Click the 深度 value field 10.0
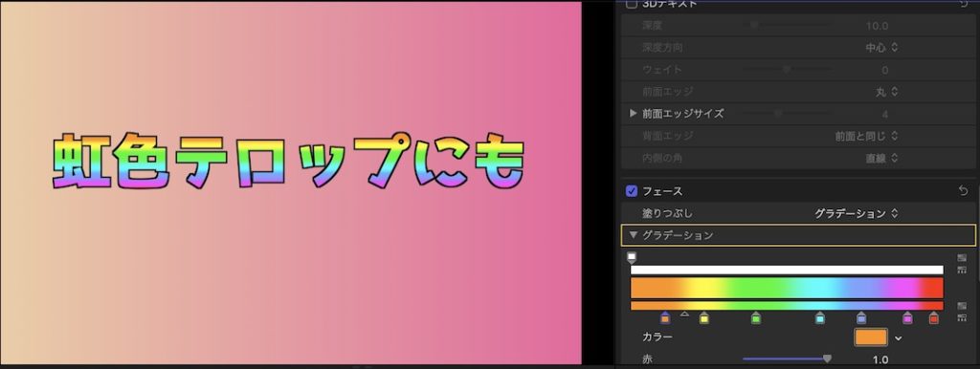 [x=877, y=26]
